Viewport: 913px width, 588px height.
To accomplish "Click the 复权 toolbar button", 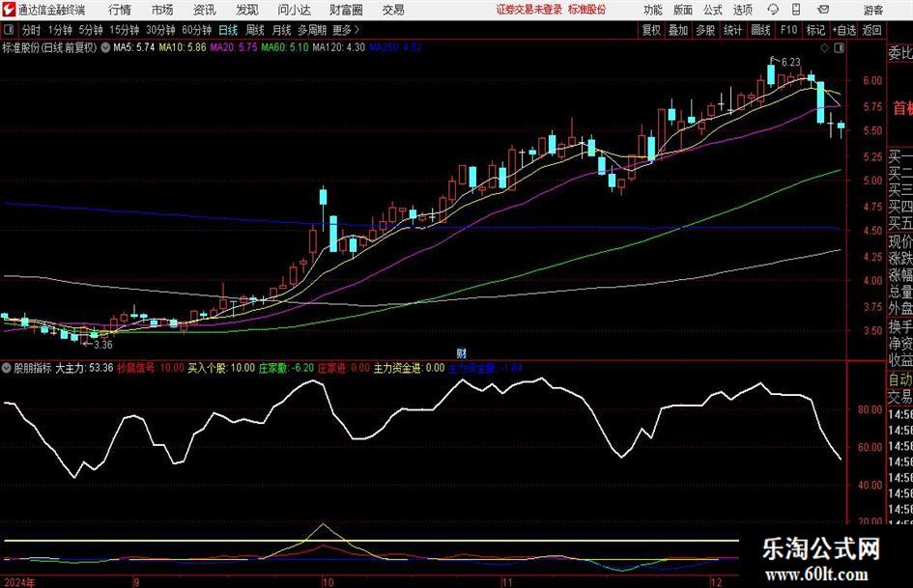I will 651,30.
